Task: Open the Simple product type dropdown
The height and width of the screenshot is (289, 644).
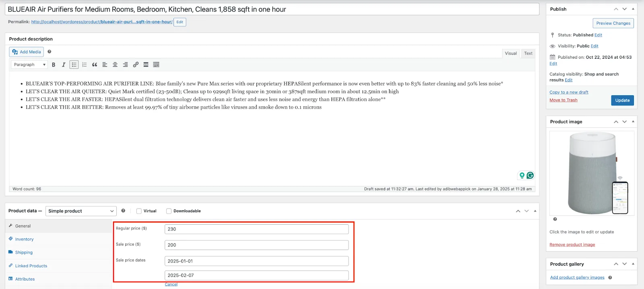Action: click(x=81, y=211)
